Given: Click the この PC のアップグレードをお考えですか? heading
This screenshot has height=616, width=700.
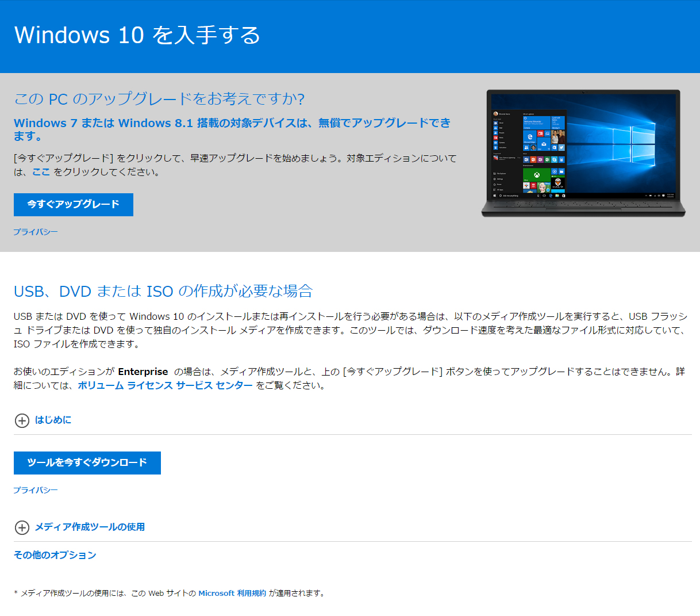Looking at the screenshot, I should (159, 99).
